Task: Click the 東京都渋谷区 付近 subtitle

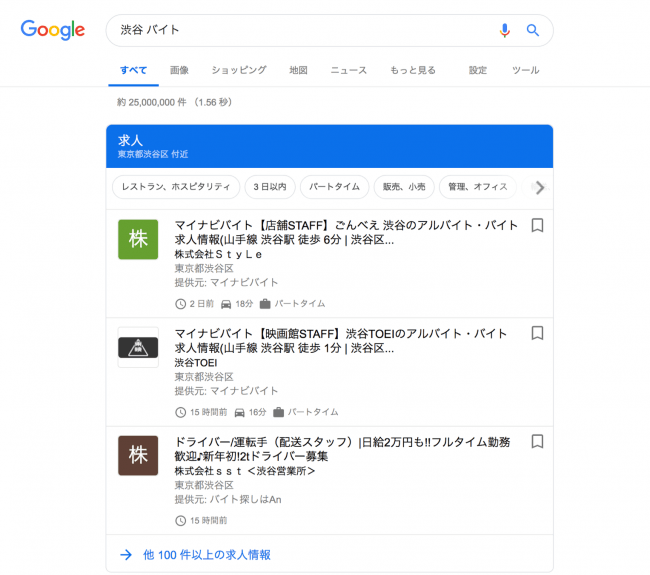Action: coord(153,154)
